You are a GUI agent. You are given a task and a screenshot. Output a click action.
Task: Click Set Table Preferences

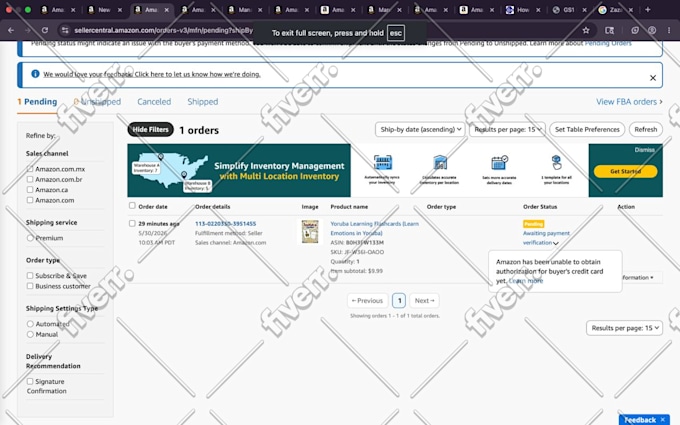tap(587, 129)
